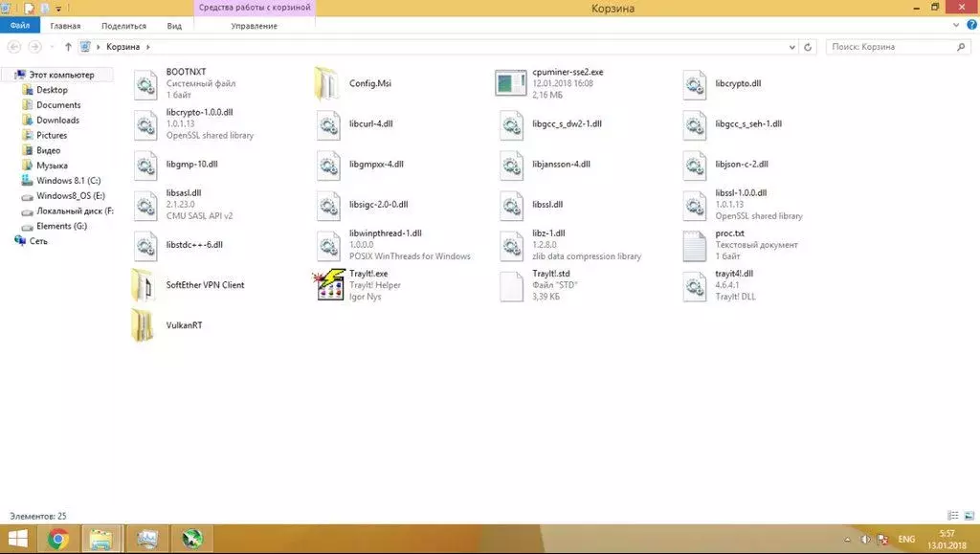Open the Вид ribbon tab
This screenshot has height=554, width=980.
pos(174,26)
